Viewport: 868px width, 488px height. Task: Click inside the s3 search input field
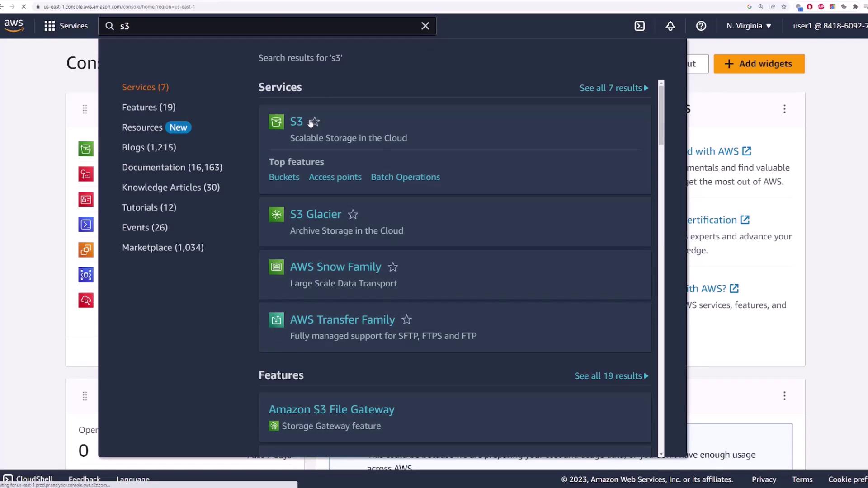(267, 26)
